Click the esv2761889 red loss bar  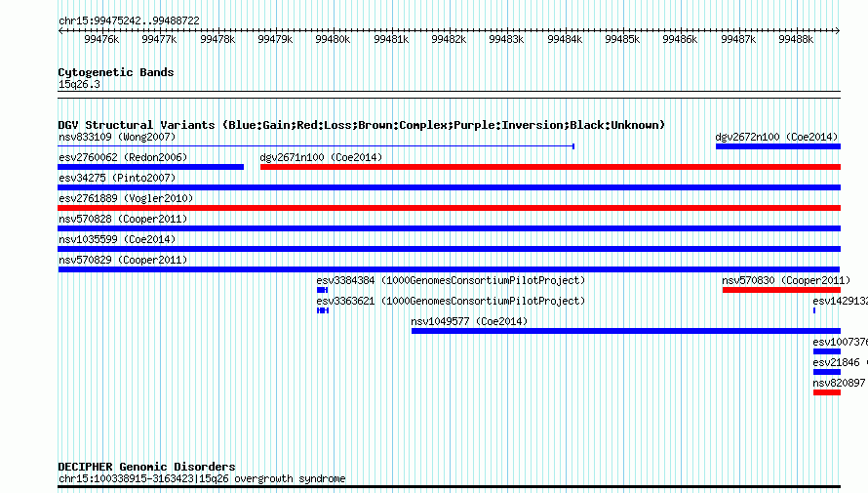(x=449, y=208)
